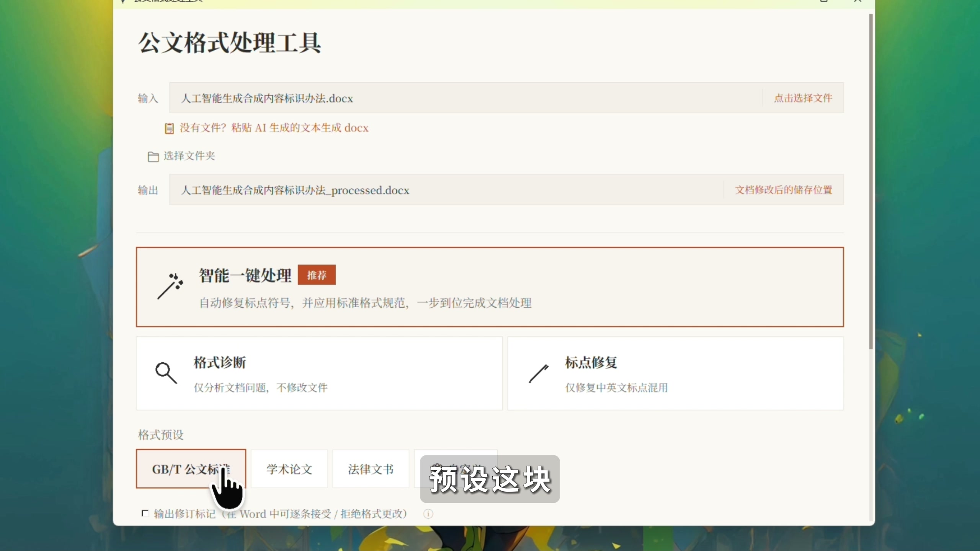The height and width of the screenshot is (551, 980).
Task: Select the GB/T 公文标准 preset
Action: pos(191,469)
